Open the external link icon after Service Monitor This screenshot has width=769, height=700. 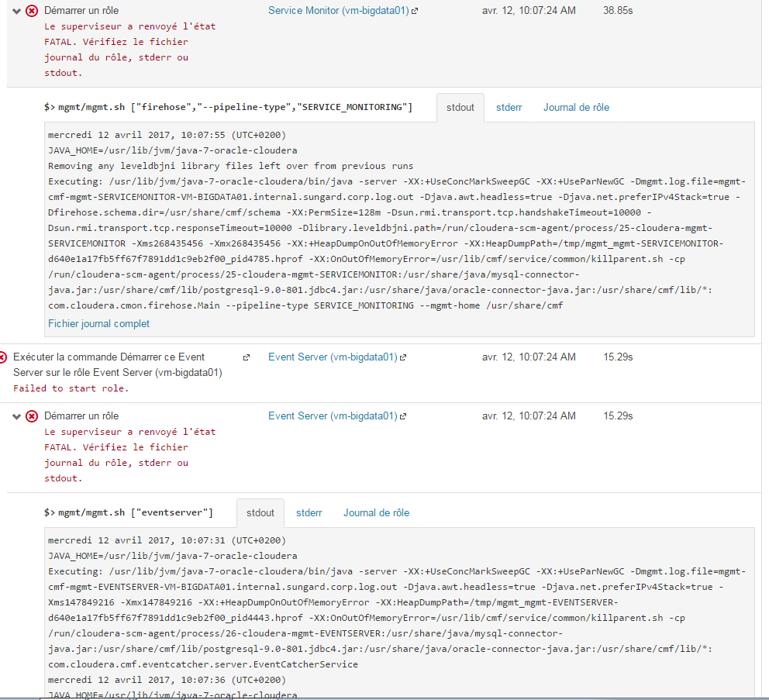click(x=415, y=12)
